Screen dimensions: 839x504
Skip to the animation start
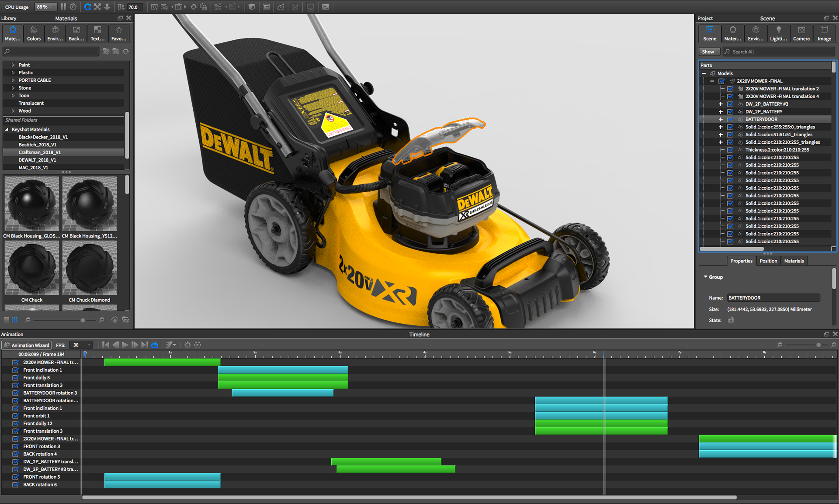[x=106, y=345]
